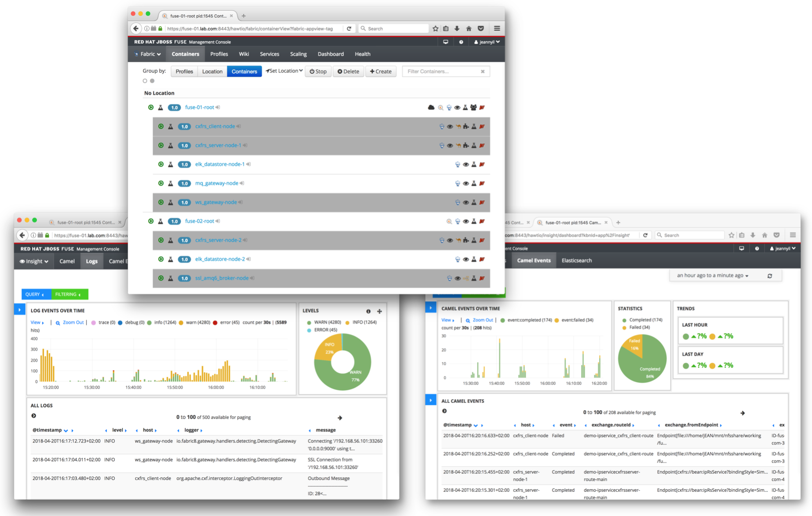Expand the Set Location dropdown

click(284, 71)
